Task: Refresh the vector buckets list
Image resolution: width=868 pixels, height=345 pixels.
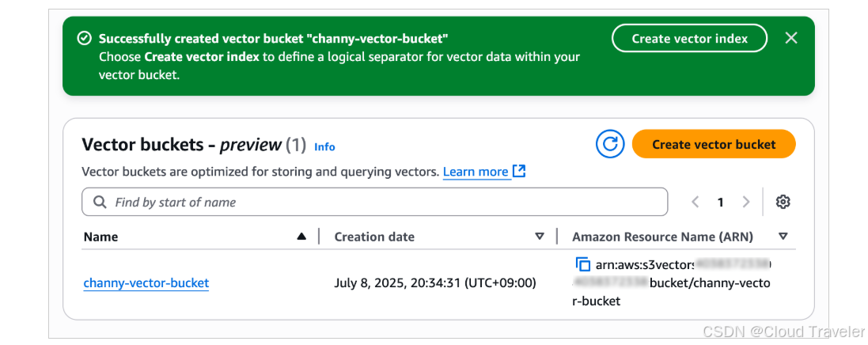Action: 610,145
